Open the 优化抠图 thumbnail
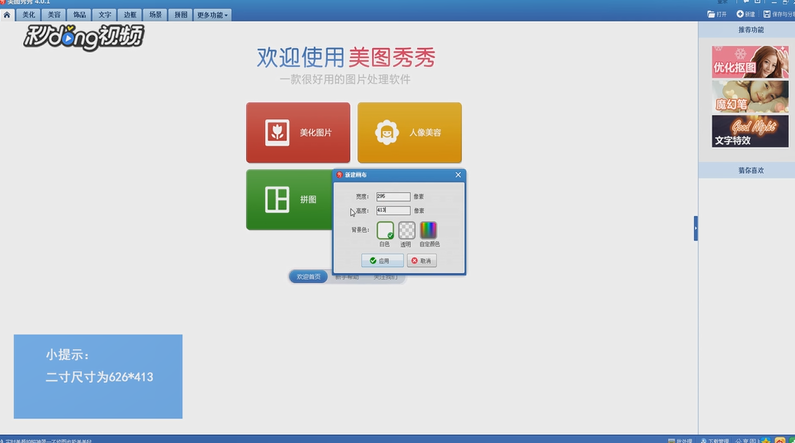 750,62
